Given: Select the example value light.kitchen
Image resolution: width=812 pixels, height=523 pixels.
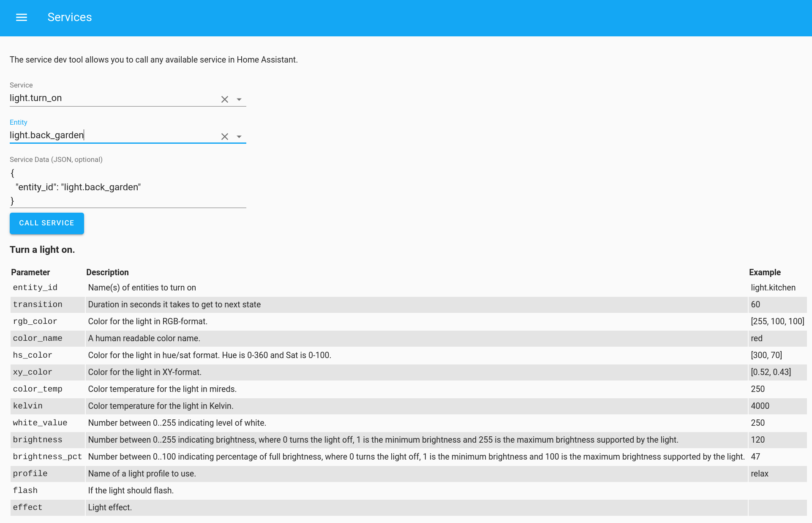Looking at the screenshot, I should pyautogui.click(x=773, y=288).
